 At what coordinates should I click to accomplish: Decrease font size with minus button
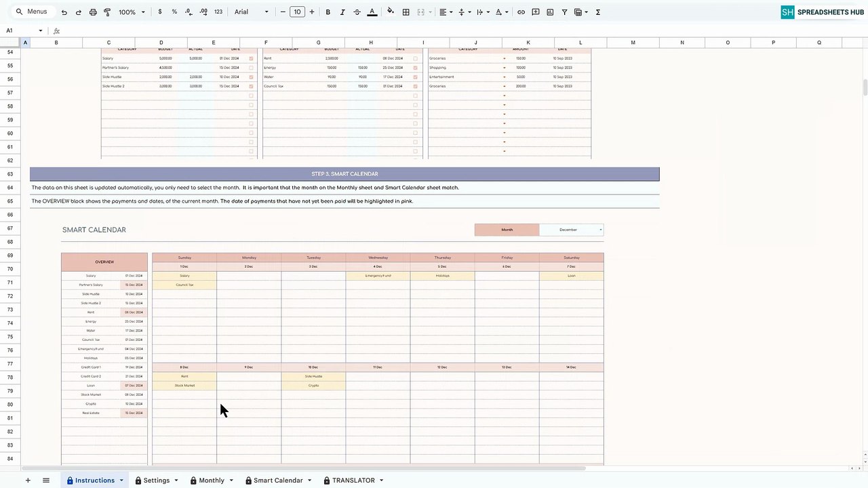283,12
